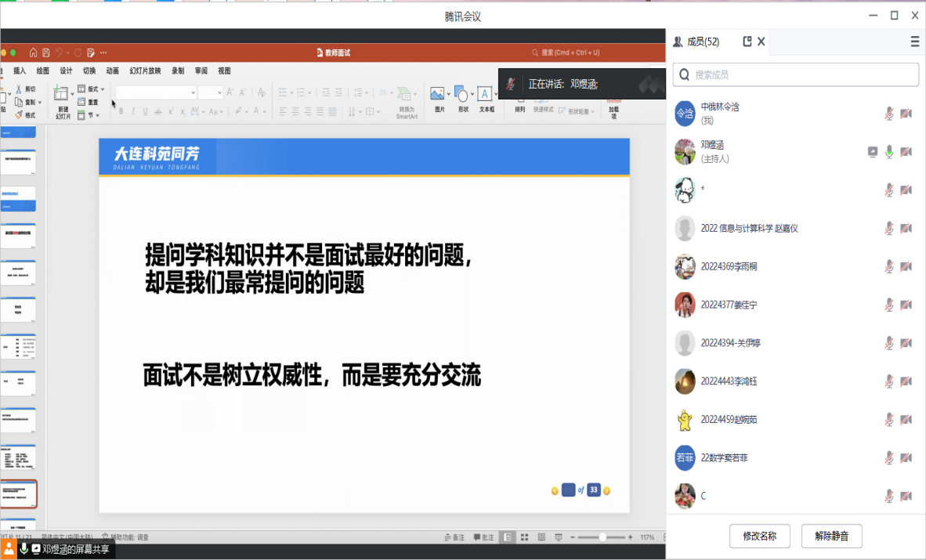Toggle microphone for 中俄林令洽 (我)
This screenshot has width=926, height=560.
[889, 114]
